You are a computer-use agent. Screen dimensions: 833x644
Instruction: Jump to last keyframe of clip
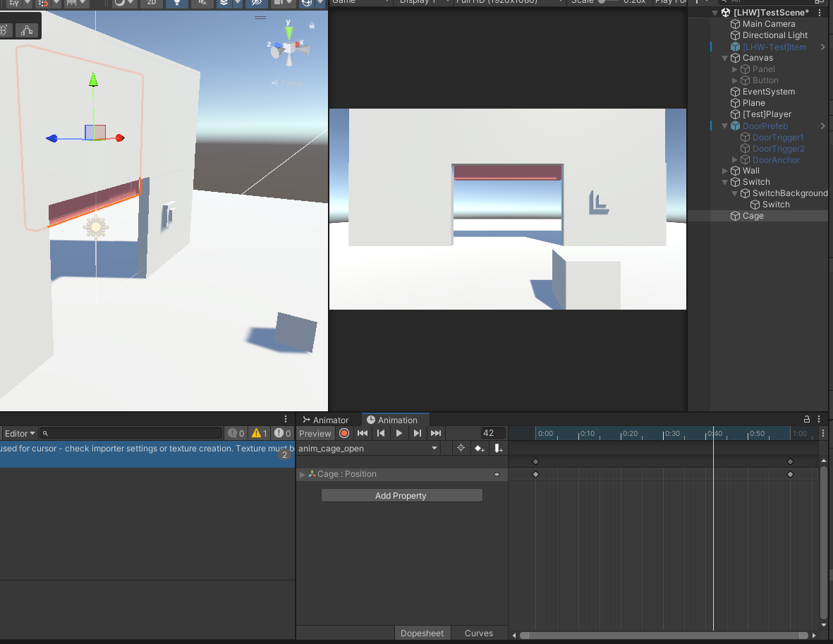point(436,433)
